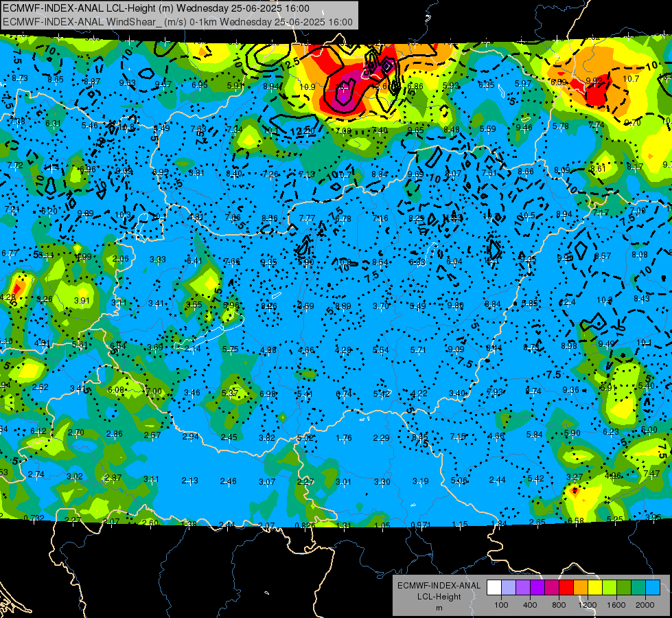Click the grid value '3.33'

pyautogui.click(x=158, y=260)
